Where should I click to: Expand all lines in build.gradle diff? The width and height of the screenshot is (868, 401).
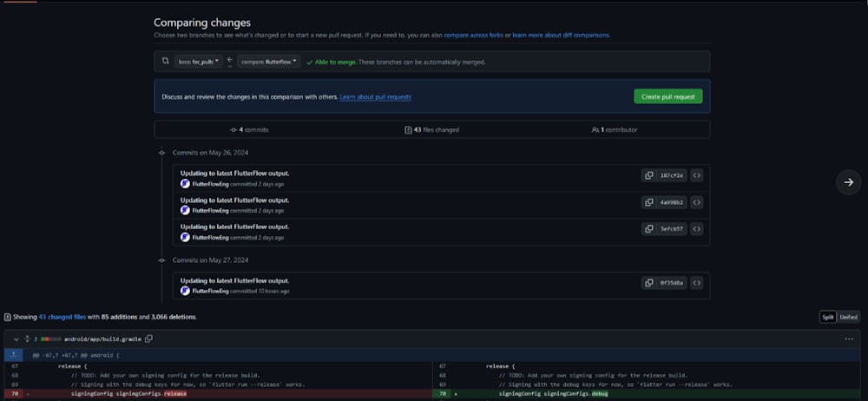[27, 339]
